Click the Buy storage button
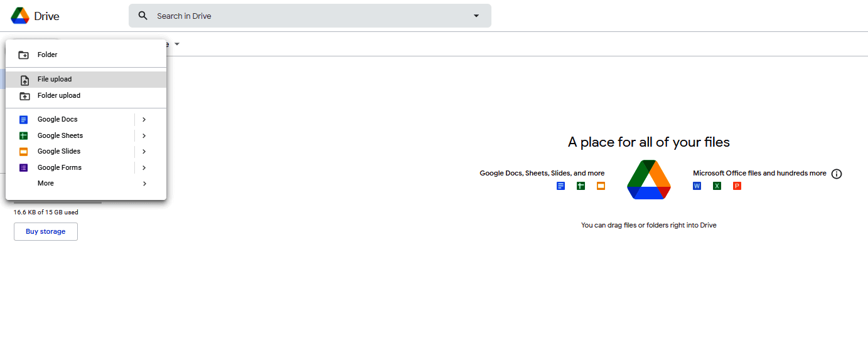The image size is (868, 341). [46, 231]
